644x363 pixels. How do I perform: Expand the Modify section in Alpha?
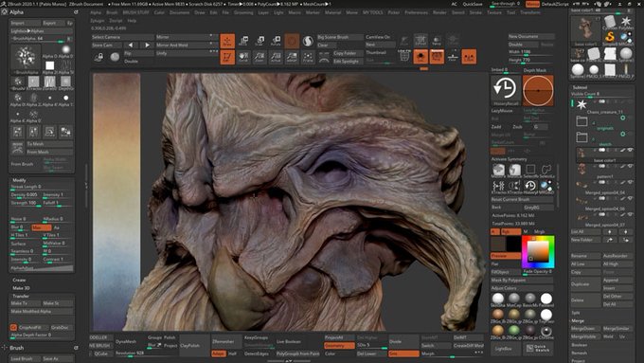[19, 180]
